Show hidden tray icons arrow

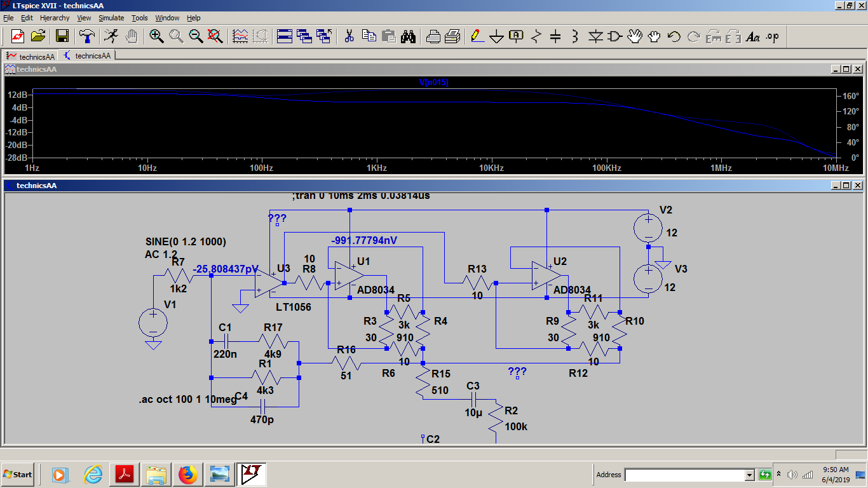pos(780,475)
